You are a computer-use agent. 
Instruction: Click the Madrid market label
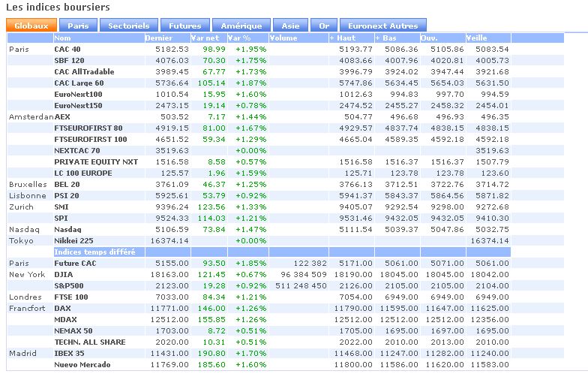point(22,353)
